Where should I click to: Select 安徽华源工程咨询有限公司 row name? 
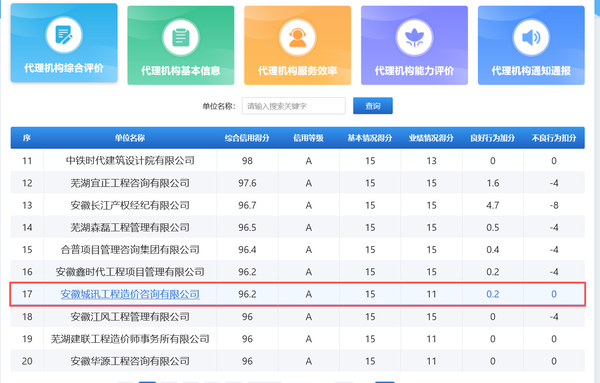130,361
